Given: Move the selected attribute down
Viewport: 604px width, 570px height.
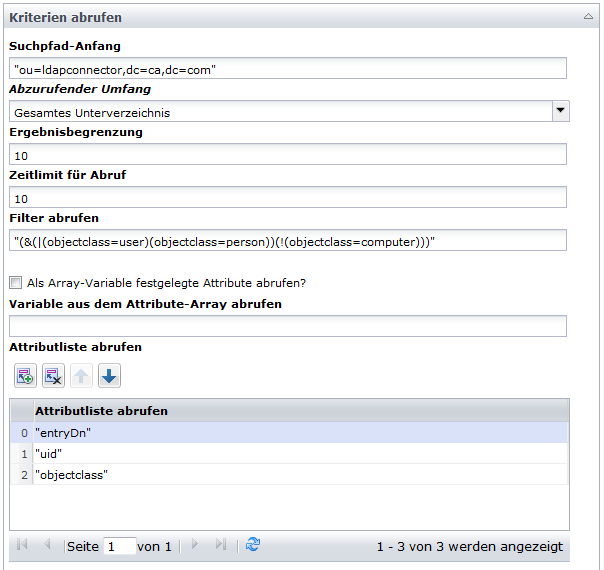Looking at the screenshot, I should [109, 376].
